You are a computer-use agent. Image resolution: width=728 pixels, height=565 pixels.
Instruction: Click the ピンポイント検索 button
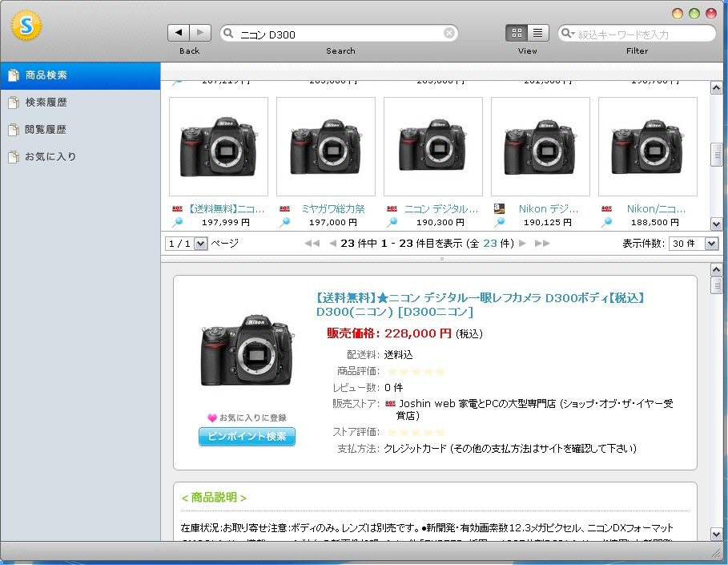(247, 437)
